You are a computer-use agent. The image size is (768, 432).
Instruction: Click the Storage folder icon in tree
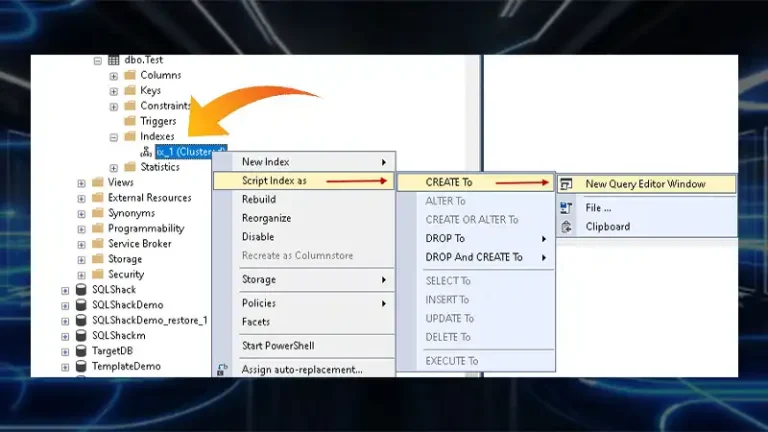click(98, 259)
